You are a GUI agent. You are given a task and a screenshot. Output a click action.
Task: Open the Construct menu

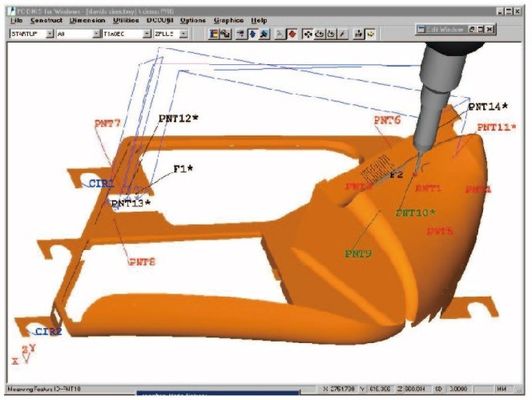click(x=46, y=21)
